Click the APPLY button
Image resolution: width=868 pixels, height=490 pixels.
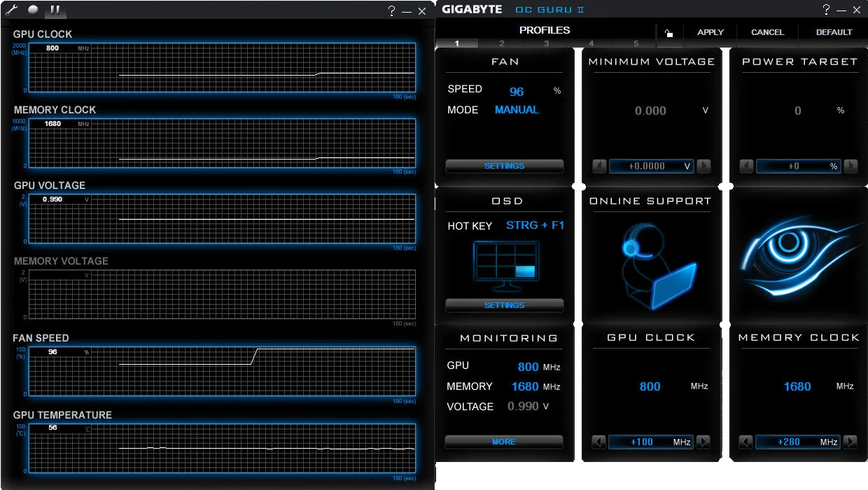[710, 32]
